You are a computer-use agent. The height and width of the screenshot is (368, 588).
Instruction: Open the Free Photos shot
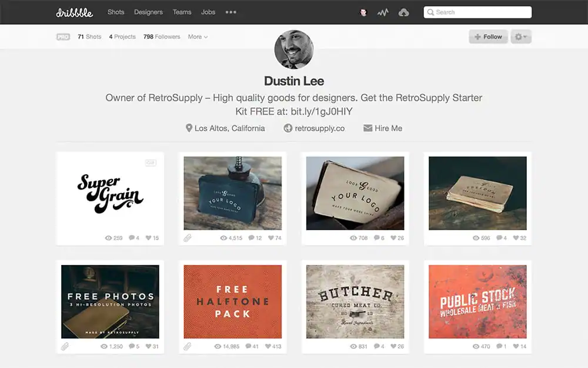(x=110, y=301)
